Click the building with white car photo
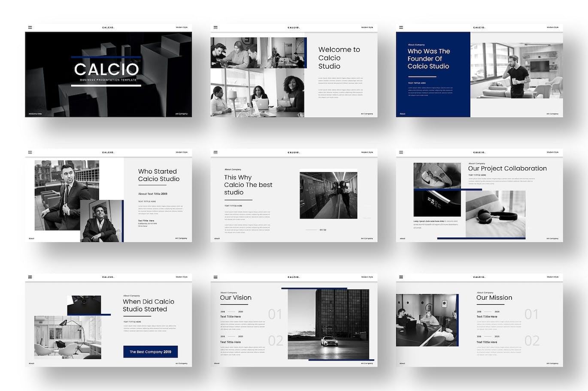Screen dimensions: 588x391 328,324
